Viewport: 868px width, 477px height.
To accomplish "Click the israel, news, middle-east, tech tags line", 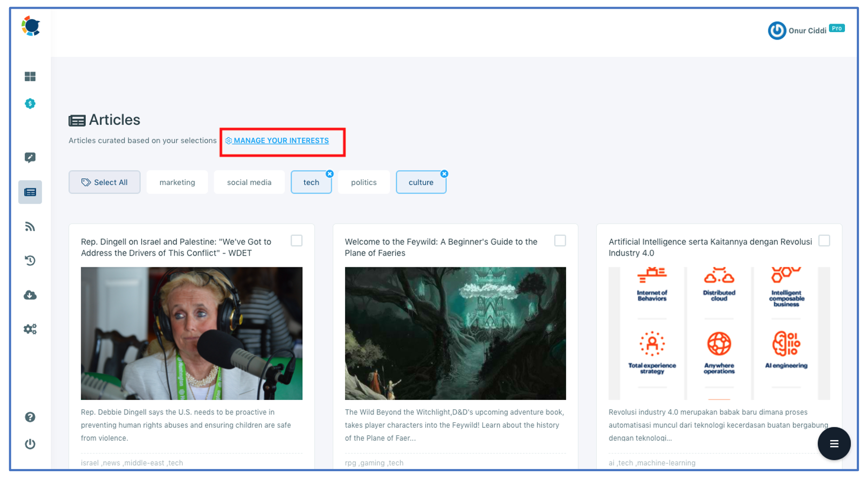I will 132,463.
